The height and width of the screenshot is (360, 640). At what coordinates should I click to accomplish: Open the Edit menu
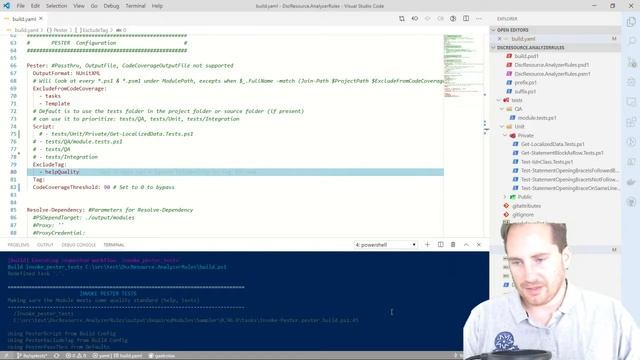pos(36,6)
